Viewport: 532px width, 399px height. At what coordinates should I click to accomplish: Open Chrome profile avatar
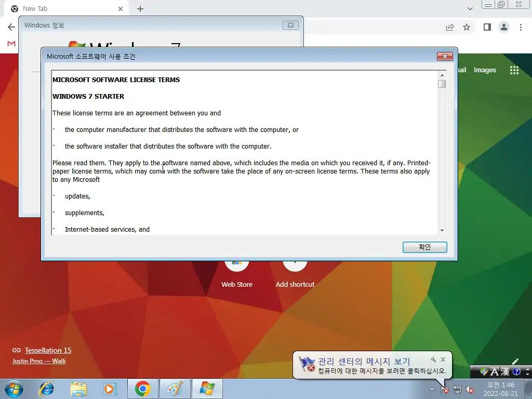point(504,27)
